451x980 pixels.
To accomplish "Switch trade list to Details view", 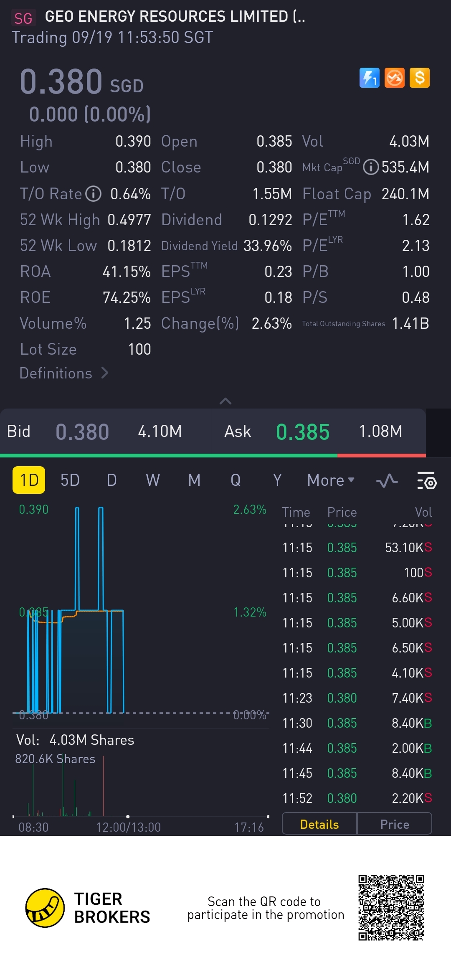I will [x=319, y=824].
